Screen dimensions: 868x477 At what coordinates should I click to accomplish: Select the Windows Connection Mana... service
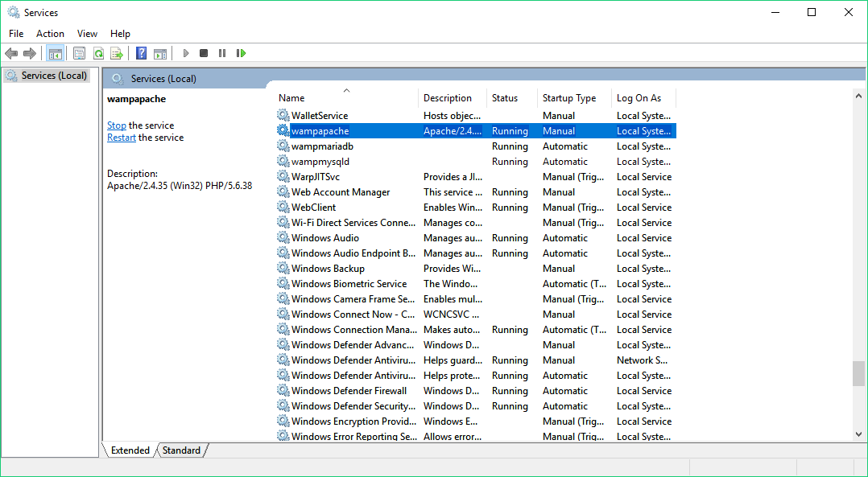(x=353, y=330)
